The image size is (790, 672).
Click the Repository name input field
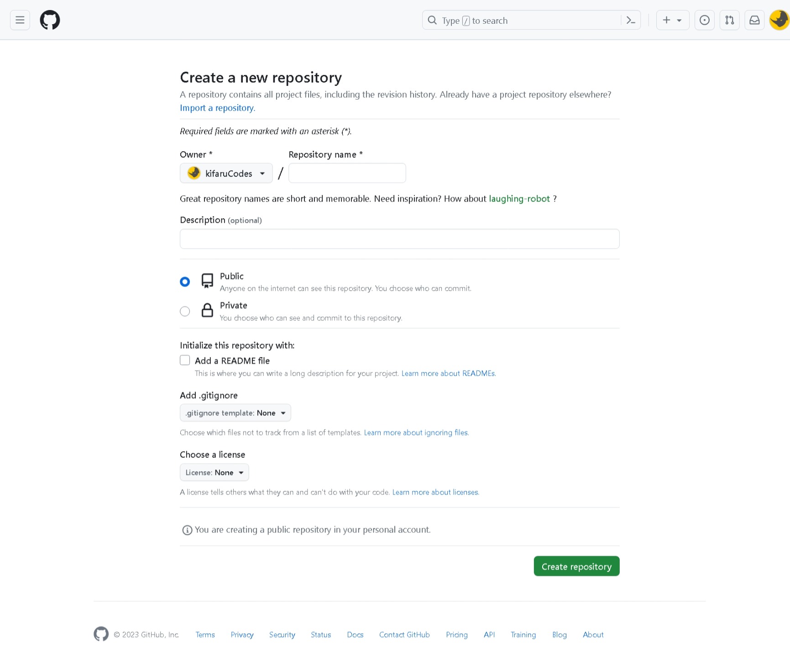pyautogui.click(x=347, y=173)
